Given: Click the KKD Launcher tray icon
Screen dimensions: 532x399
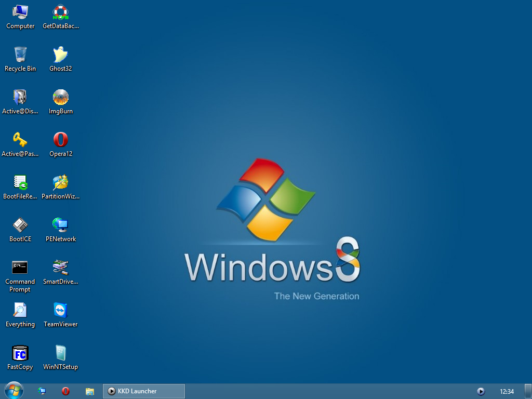Looking at the screenshot, I should click(x=481, y=391).
